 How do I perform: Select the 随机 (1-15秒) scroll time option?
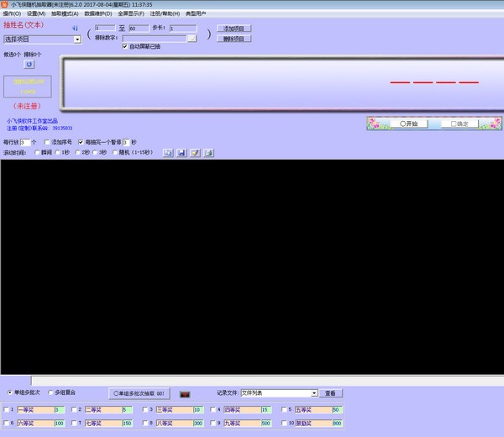point(115,153)
